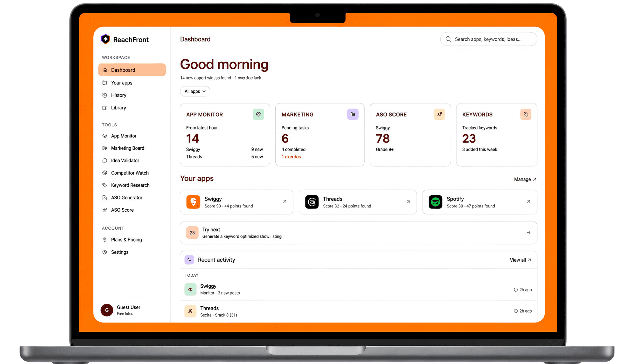Click the Settings gear icon
Image resolution: width=639 pixels, height=364 pixels.
[x=105, y=252]
